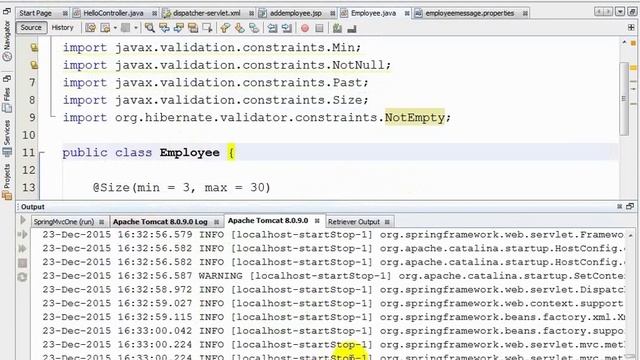The width and height of the screenshot is (640, 360).
Task: Click the Uncomment toolbar icon
Action: 351,28
